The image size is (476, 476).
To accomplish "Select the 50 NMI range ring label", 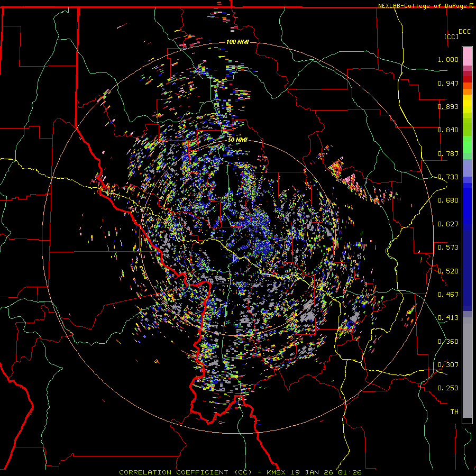I will coord(237,140).
